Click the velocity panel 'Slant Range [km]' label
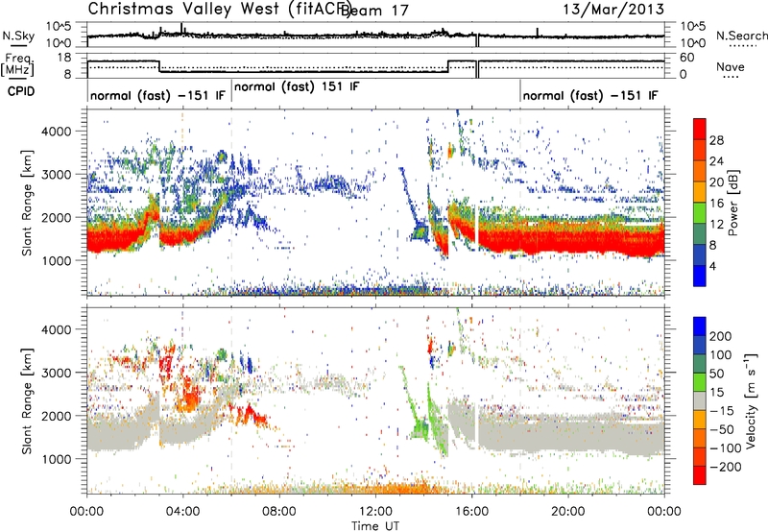The height and width of the screenshot is (532, 768). click(28, 400)
